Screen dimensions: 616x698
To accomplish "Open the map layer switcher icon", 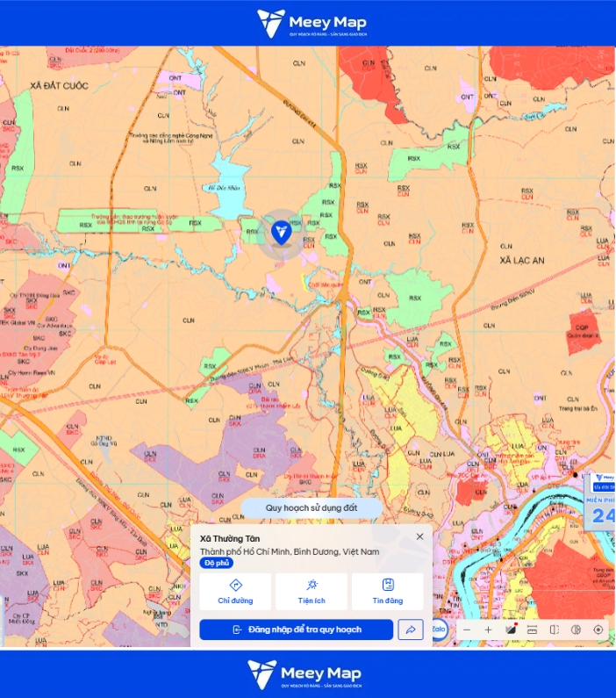I will pyautogui.click(x=511, y=630).
